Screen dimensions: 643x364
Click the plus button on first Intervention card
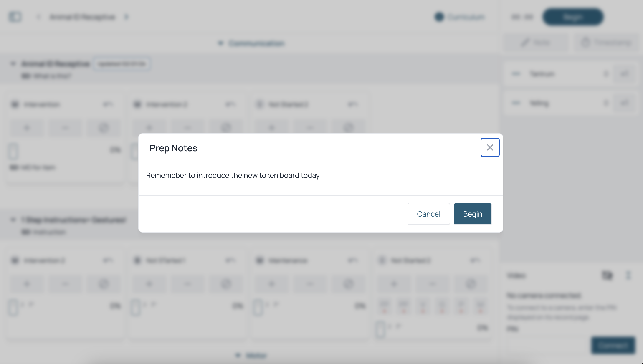click(x=27, y=128)
